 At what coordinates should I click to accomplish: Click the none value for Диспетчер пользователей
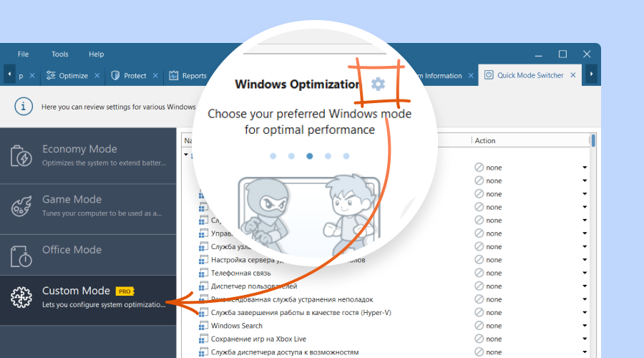point(494,286)
